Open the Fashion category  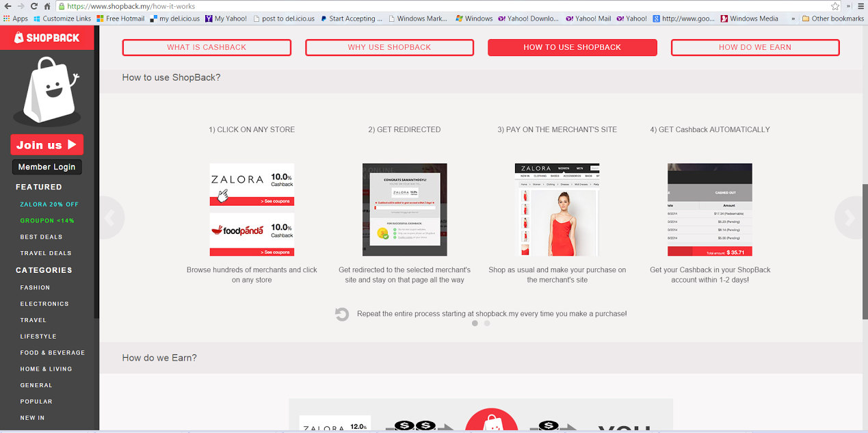(x=35, y=287)
